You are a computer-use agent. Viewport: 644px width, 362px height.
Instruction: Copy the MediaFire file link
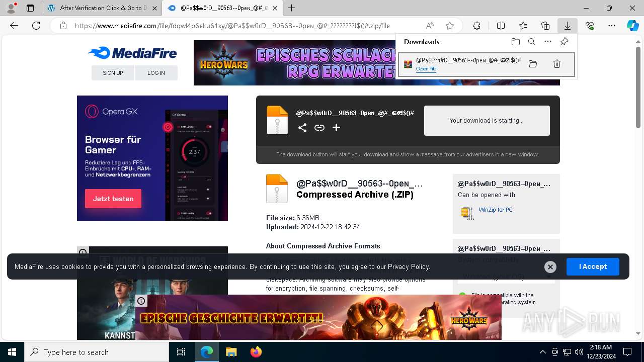click(x=319, y=128)
